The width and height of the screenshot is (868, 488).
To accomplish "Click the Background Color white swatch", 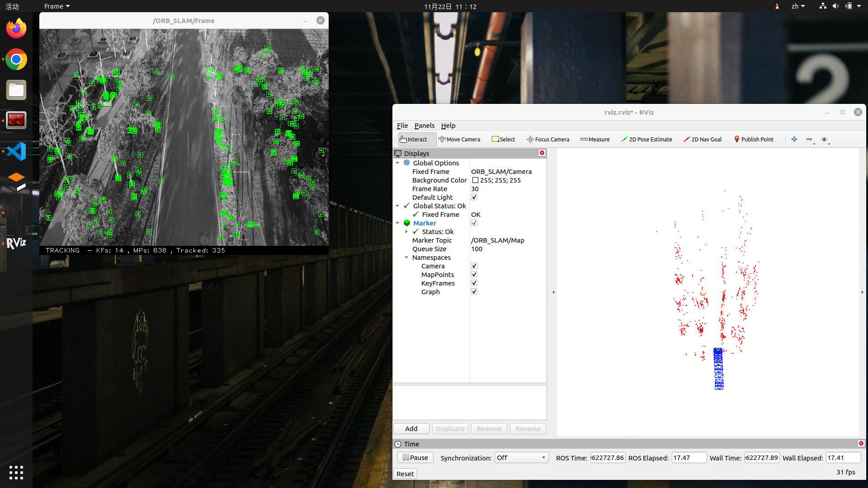I will tap(475, 180).
